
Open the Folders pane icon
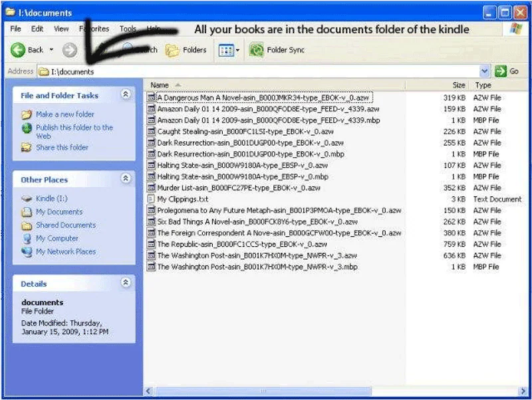tap(172, 51)
